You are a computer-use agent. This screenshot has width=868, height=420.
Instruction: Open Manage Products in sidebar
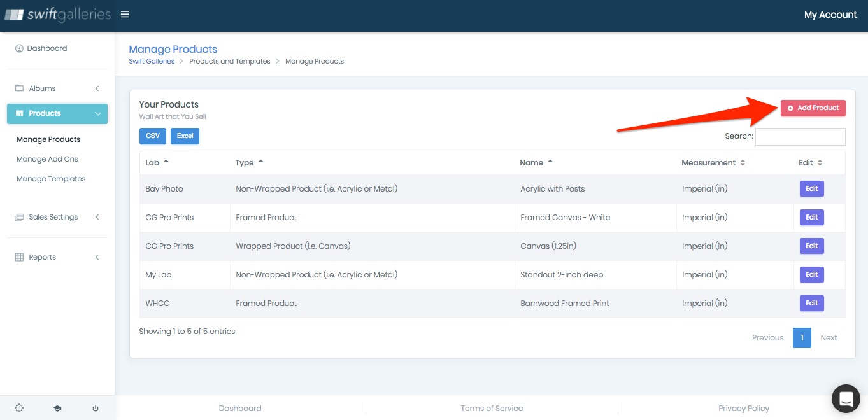pos(48,139)
